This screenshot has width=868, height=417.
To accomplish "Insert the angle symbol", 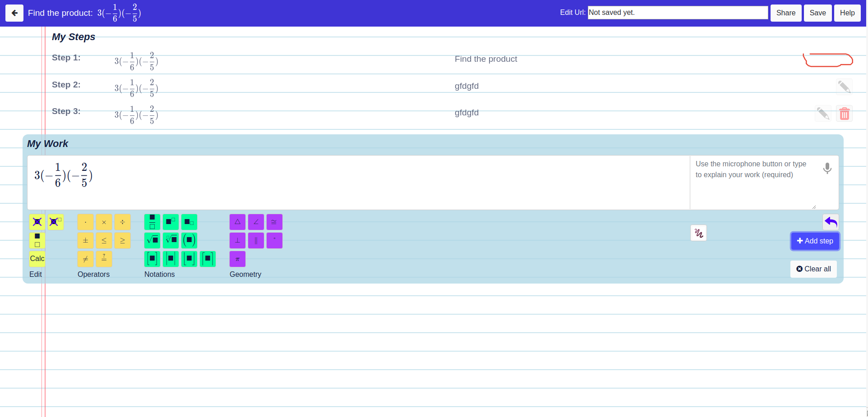I will click(x=256, y=222).
